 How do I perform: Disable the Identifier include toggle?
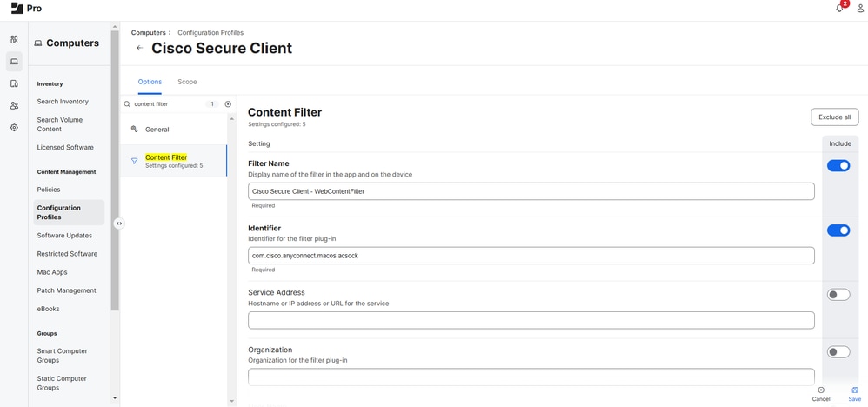point(838,230)
